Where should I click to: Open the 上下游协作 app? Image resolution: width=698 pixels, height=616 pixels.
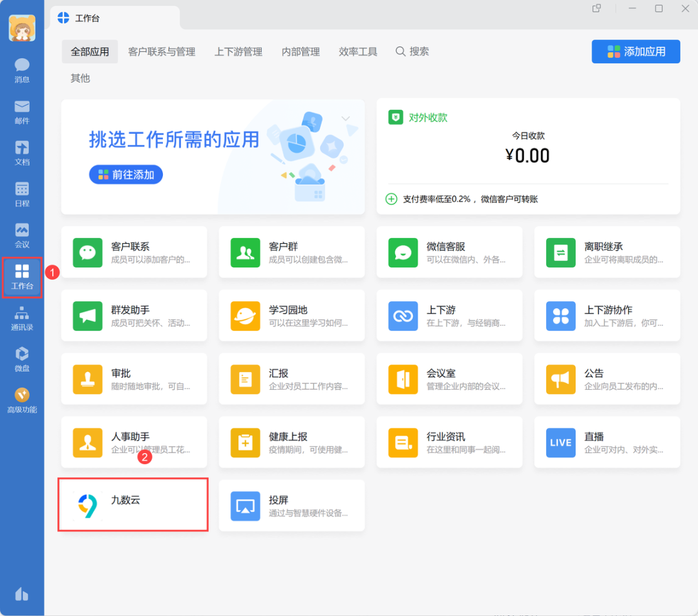[x=607, y=315]
